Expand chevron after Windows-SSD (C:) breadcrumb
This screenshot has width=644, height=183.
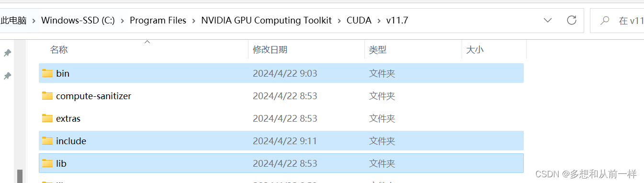point(122,21)
